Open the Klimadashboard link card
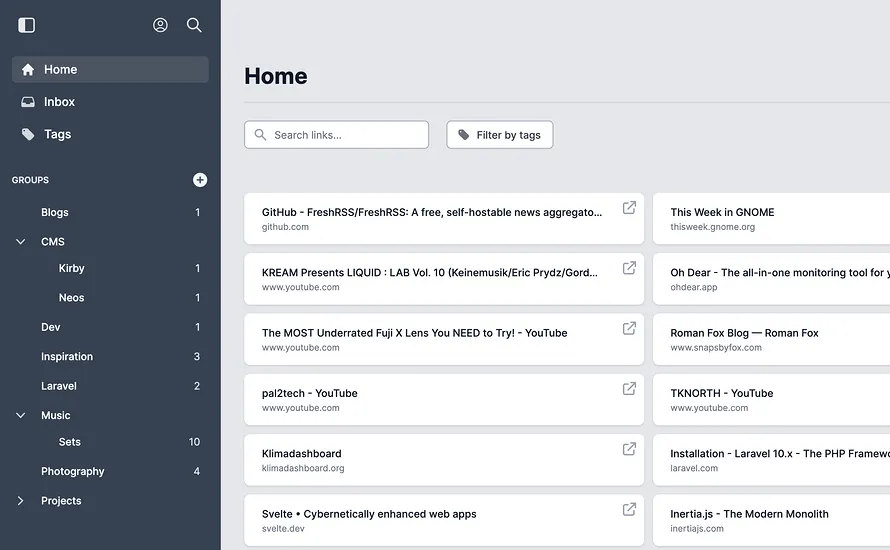 click(x=444, y=460)
